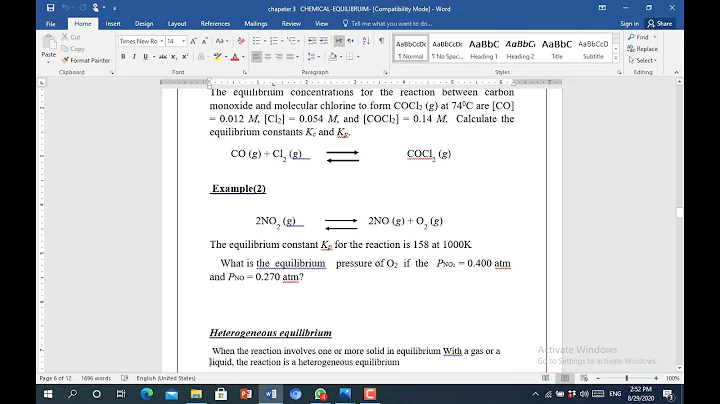
Task: Open Change Case Aa dropdown
Action: pos(222,41)
